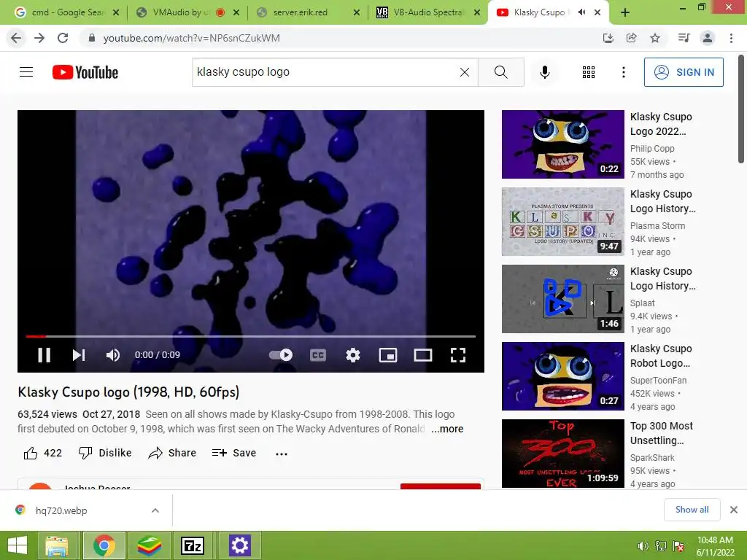Image resolution: width=747 pixels, height=560 pixels.
Task: Click the search magnifier button
Action: coord(500,72)
